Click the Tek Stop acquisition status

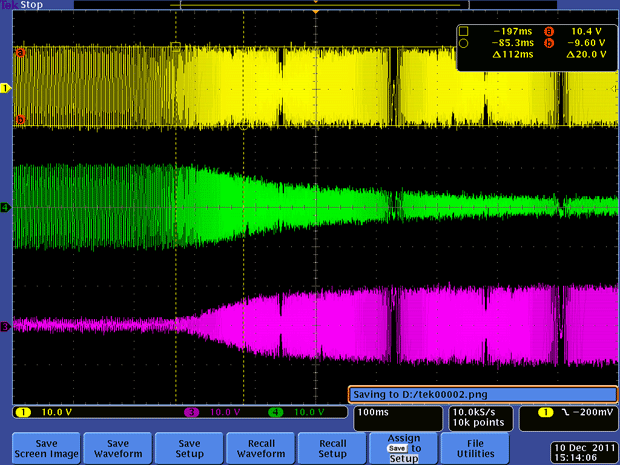coord(22,5)
